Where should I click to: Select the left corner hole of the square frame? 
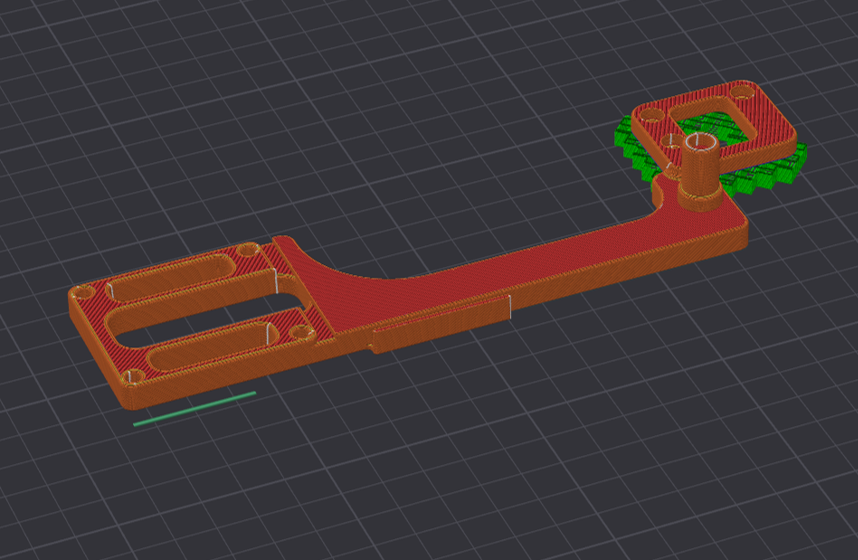[651, 116]
